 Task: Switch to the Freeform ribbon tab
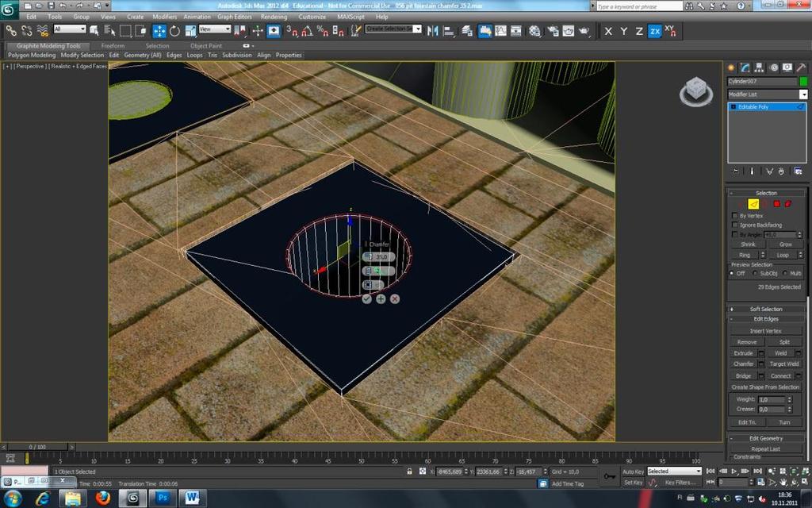113,45
